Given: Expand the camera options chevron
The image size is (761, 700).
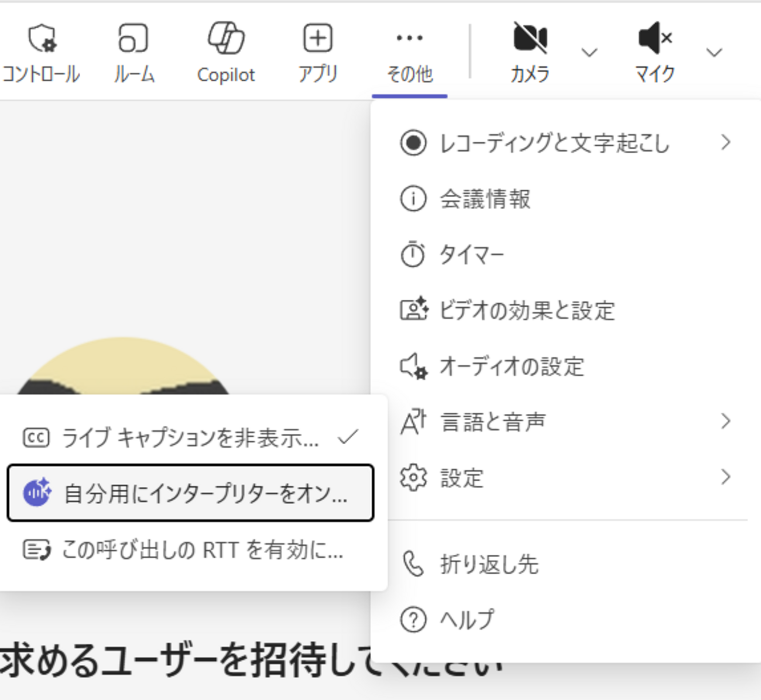Looking at the screenshot, I should click(x=589, y=53).
